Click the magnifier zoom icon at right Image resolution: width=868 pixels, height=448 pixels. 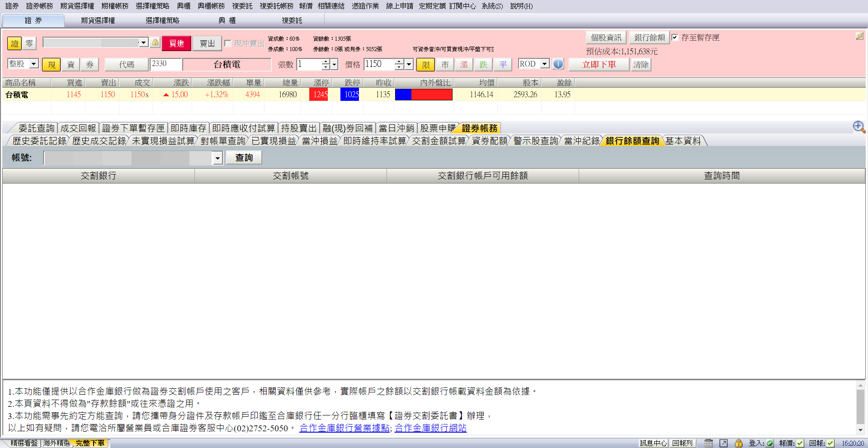tap(859, 127)
